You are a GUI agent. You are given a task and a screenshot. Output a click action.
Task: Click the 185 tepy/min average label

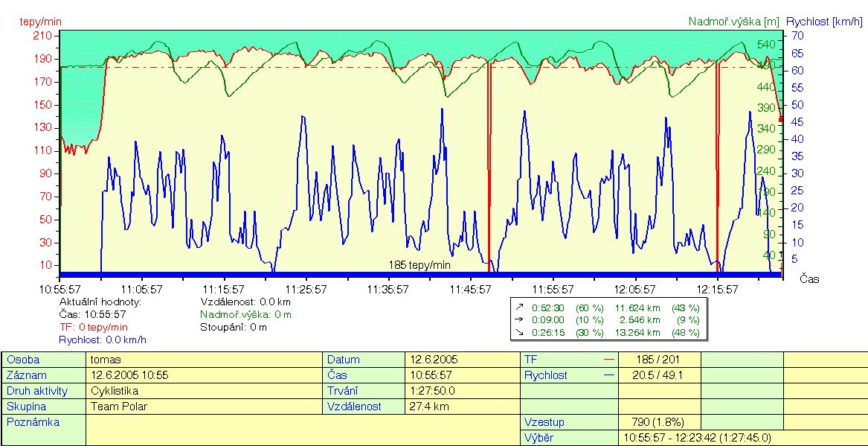pyautogui.click(x=419, y=264)
